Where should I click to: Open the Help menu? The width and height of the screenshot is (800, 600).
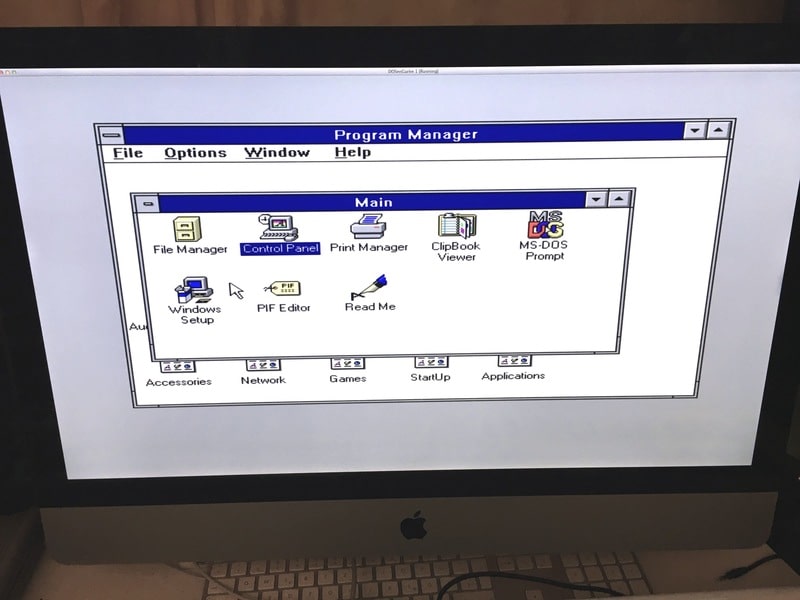coord(353,152)
